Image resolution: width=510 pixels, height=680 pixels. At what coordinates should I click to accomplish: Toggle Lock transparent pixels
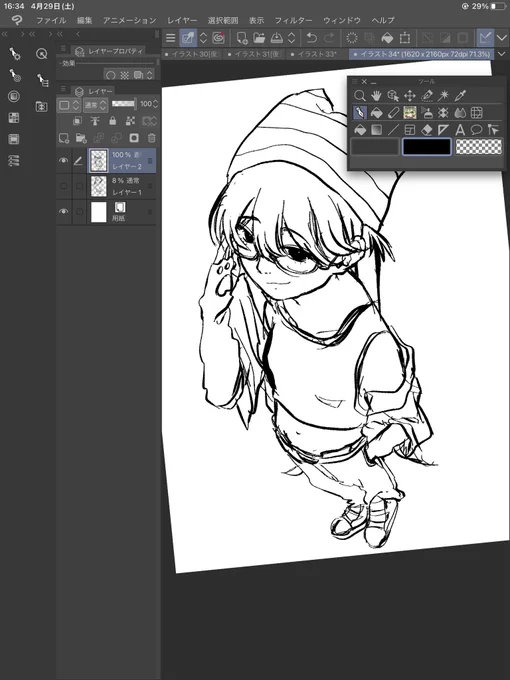pyautogui.click(x=131, y=121)
